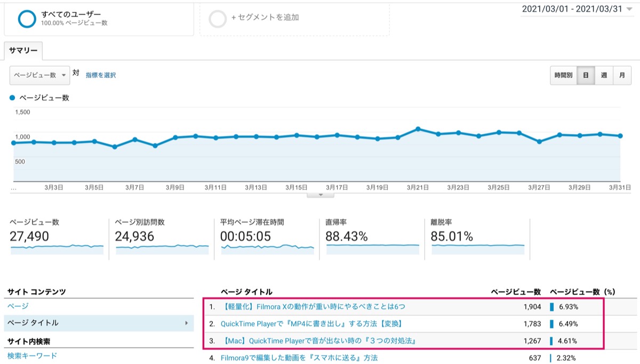Screen dimensions: 640x364
Task: Select the 日 graph interval
Action: coord(586,75)
